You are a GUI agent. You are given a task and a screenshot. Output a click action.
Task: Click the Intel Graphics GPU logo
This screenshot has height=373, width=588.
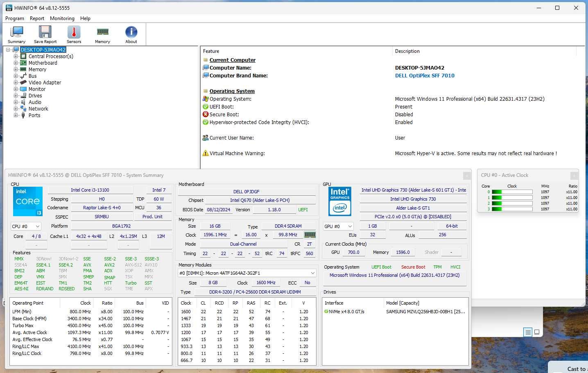(340, 201)
